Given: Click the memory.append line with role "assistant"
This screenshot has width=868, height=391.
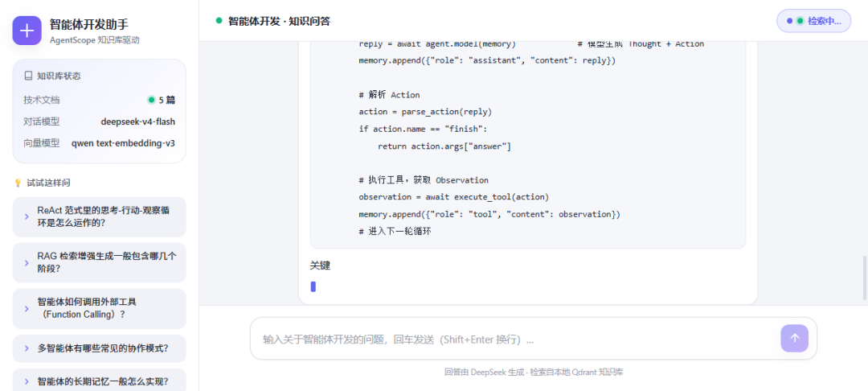Looking at the screenshot, I should click(487, 60).
